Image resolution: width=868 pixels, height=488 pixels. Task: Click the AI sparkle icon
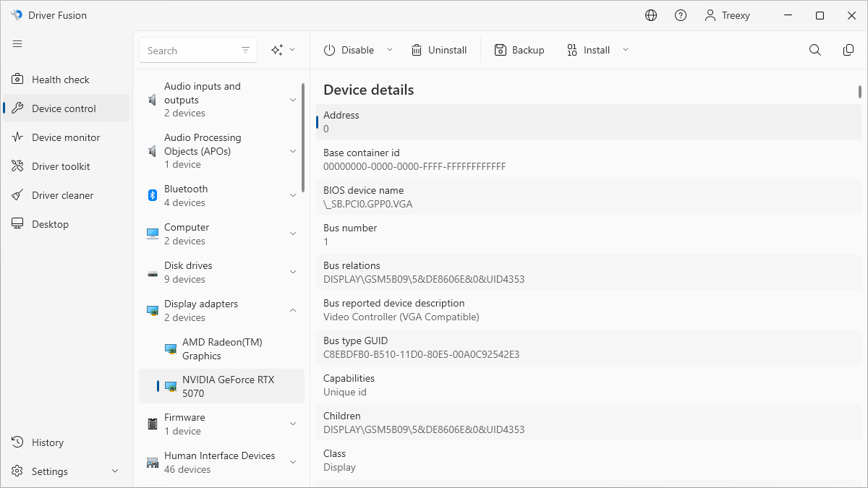[276, 50]
